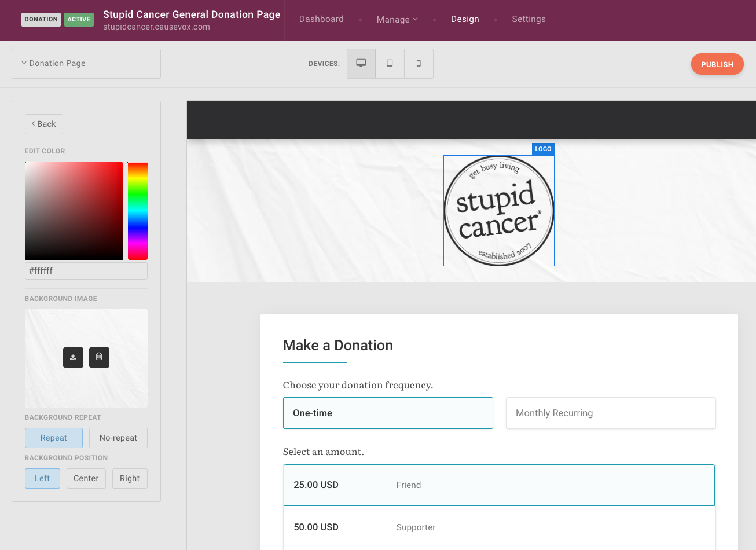Go to the Dashboard tab
The height and width of the screenshot is (550, 756).
321,19
